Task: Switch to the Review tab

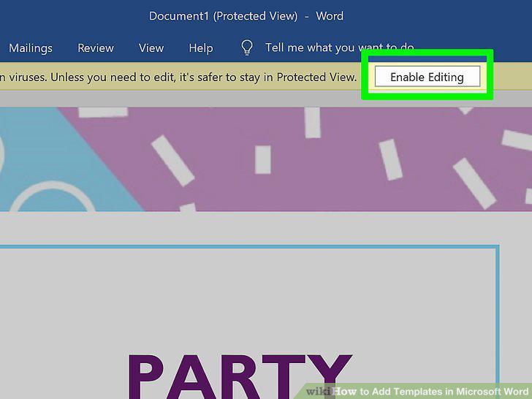Action: tap(96, 47)
